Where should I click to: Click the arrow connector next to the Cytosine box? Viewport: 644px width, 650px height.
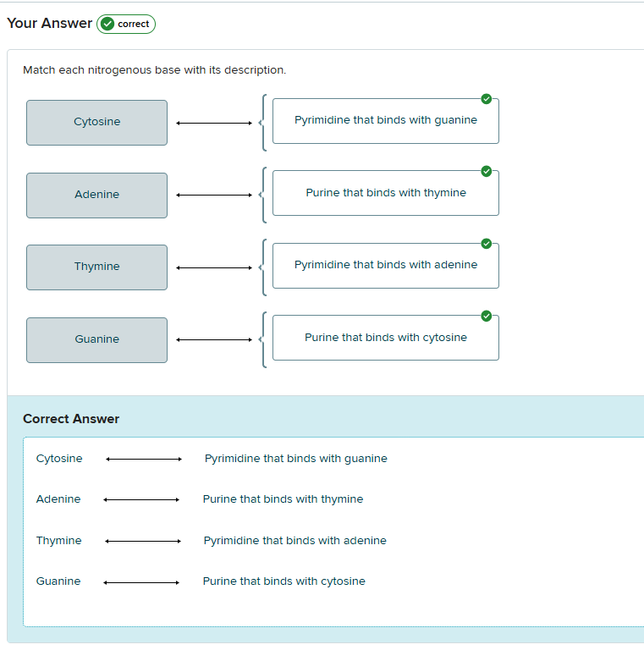(x=214, y=123)
